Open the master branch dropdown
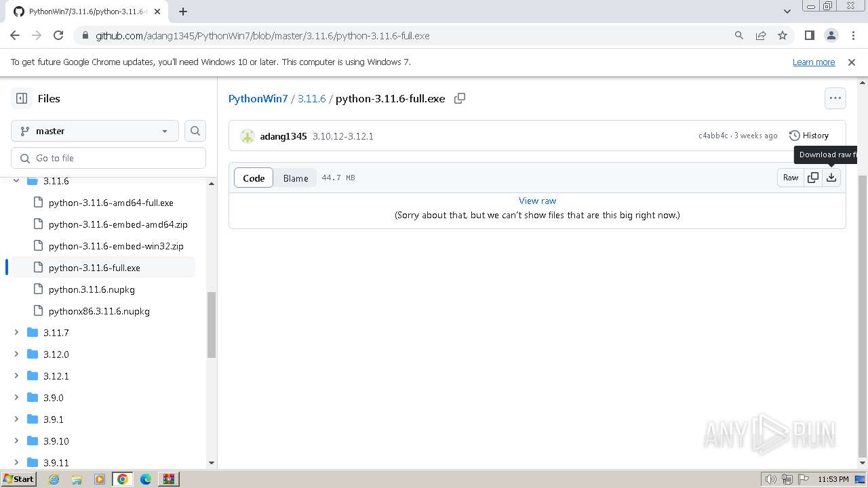Image resolution: width=868 pixels, height=488 pixels. (x=95, y=131)
